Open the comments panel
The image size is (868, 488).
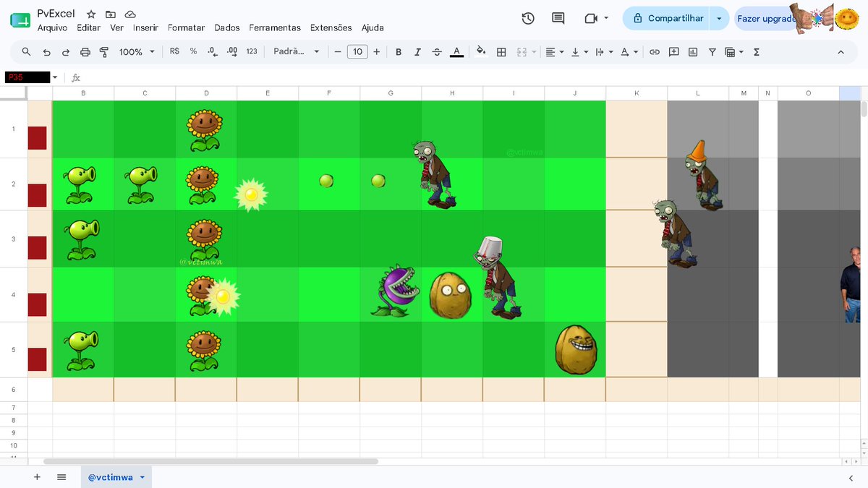tap(558, 19)
